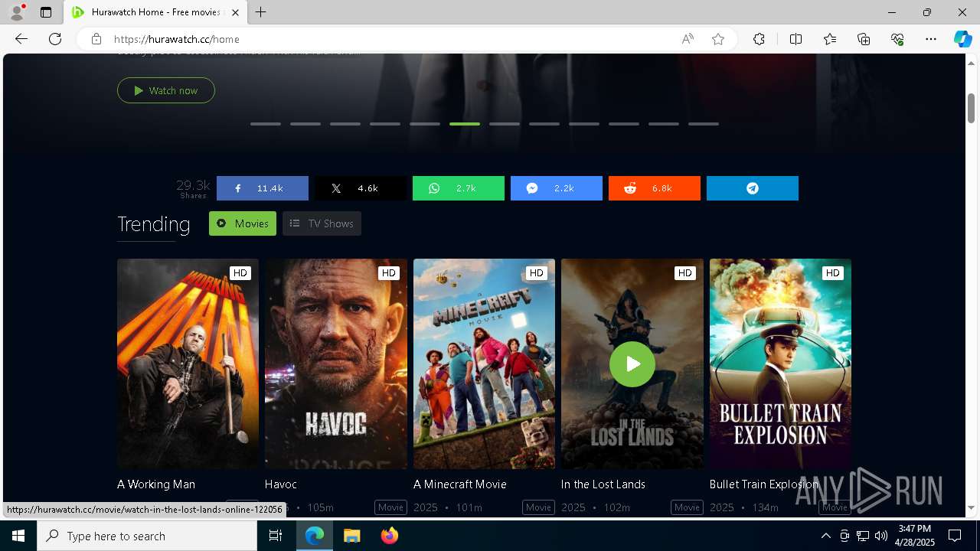Share on Reddit 6.8k button
Screen dimensions: 980x551
655,188
